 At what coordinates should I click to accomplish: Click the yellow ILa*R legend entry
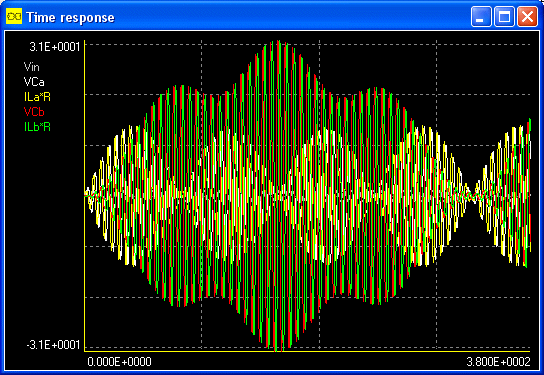(x=37, y=97)
